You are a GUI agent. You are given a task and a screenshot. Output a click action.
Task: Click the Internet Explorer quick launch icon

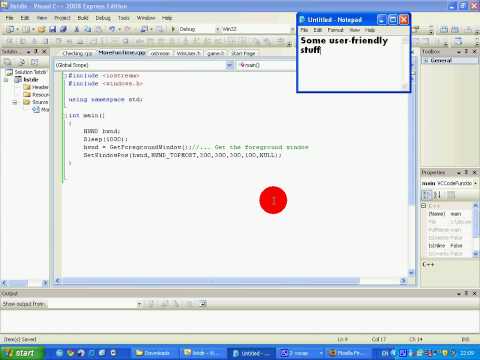(x=59, y=353)
